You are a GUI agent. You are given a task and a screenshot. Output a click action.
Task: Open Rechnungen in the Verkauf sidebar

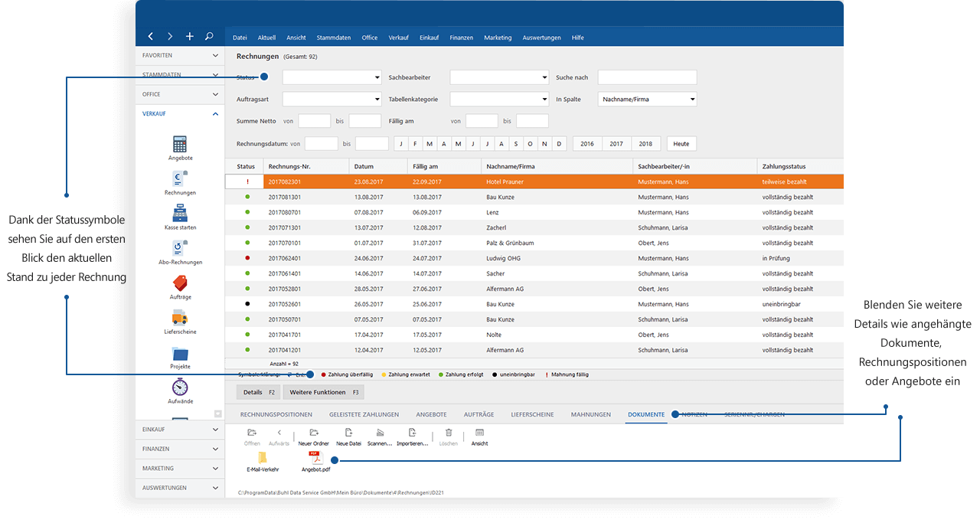(x=180, y=184)
